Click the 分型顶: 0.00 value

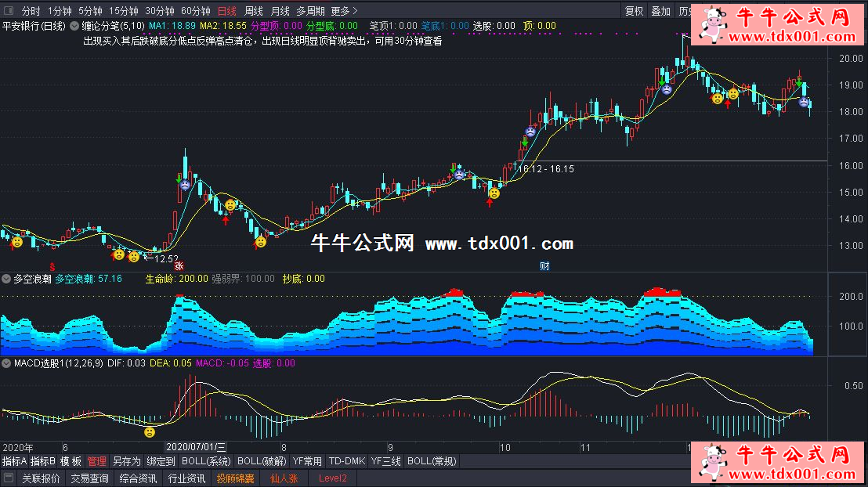(x=277, y=26)
